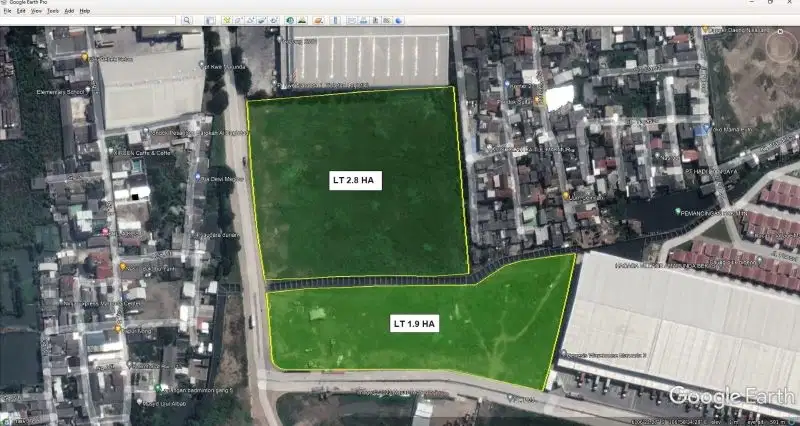Screen dimensions: 800x426
Task: Open the Add menu
Action: pos(69,10)
